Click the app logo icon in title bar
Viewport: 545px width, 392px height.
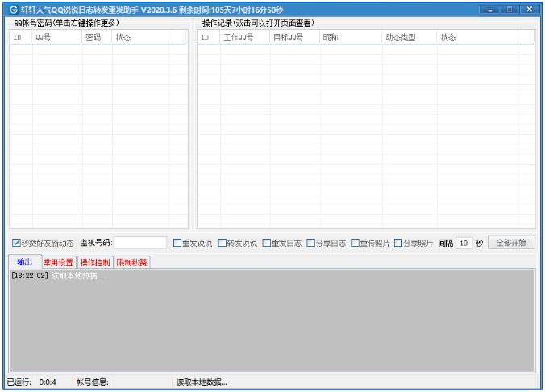(13, 10)
